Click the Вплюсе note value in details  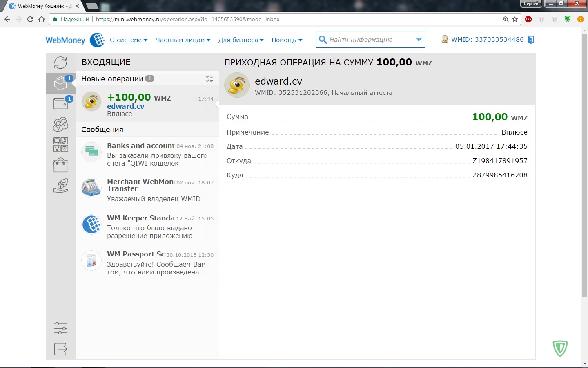point(514,132)
